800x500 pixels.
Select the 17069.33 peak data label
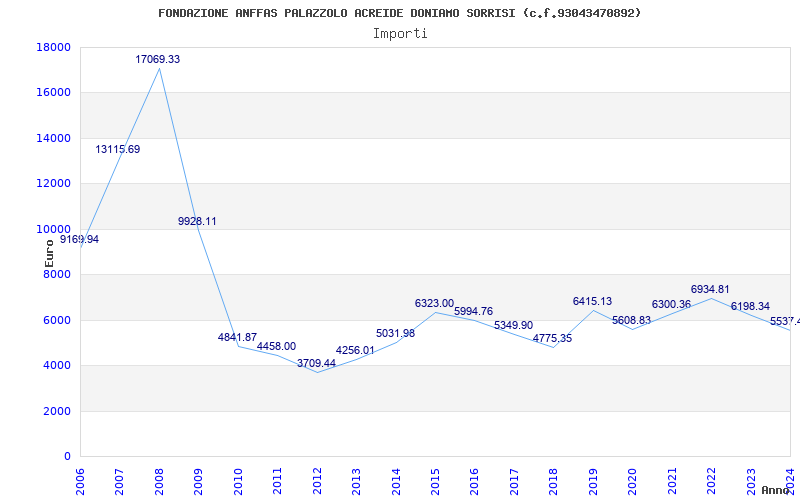coord(157,59)
